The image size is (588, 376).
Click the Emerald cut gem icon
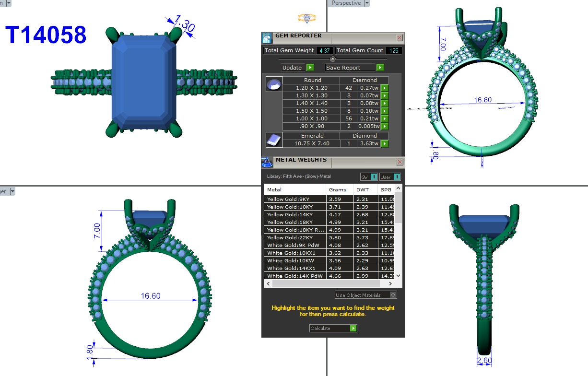(273, 140)
